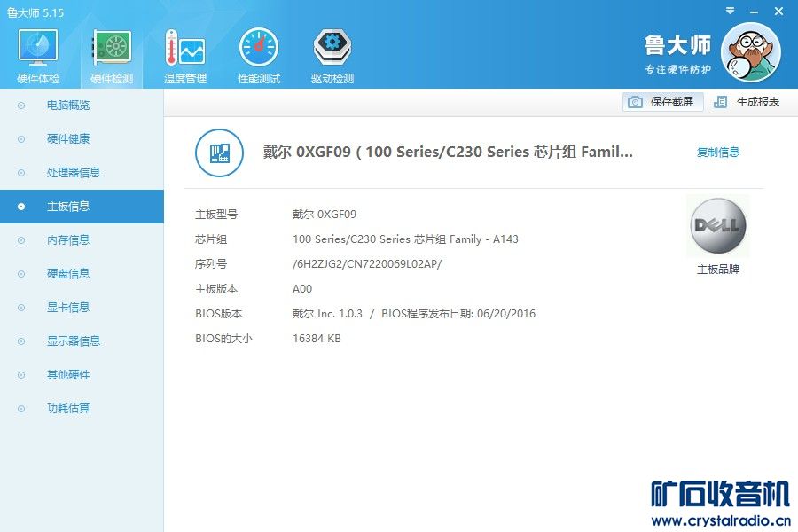Select 显示器信息 in the sidebar
The height and width of the screenshot is (532, 798).
82,340
